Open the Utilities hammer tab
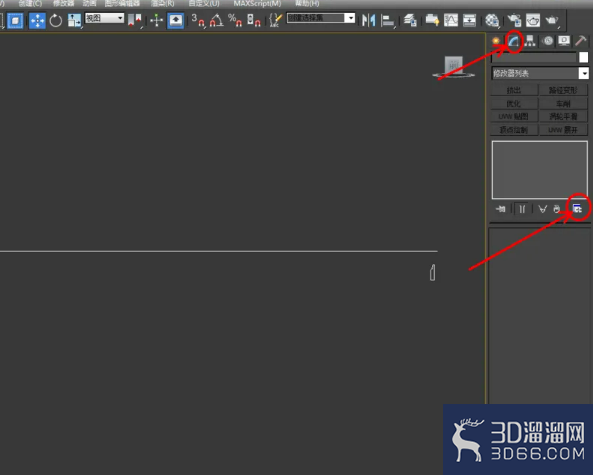Screen dimensions: 593x475 pos(581,40)
